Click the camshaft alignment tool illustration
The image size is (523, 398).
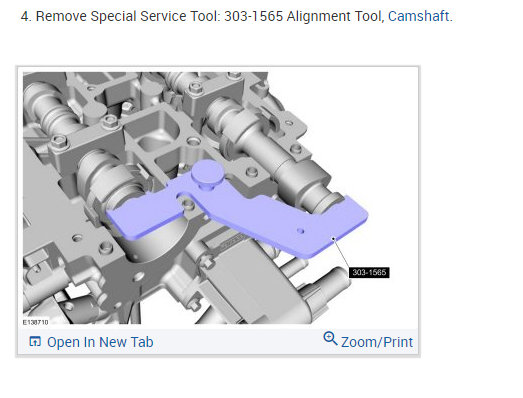220,198
